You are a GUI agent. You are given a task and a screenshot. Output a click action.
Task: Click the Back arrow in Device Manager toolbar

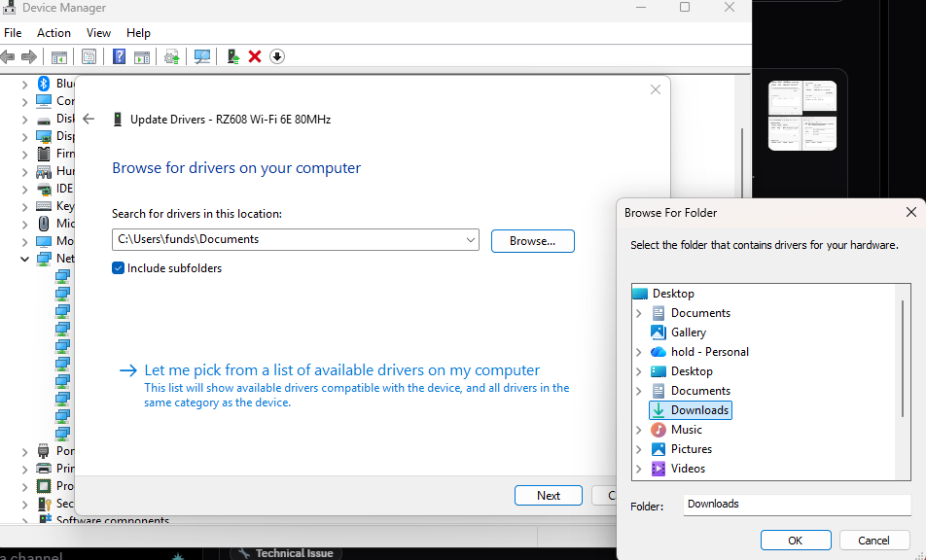coord(8,56)
